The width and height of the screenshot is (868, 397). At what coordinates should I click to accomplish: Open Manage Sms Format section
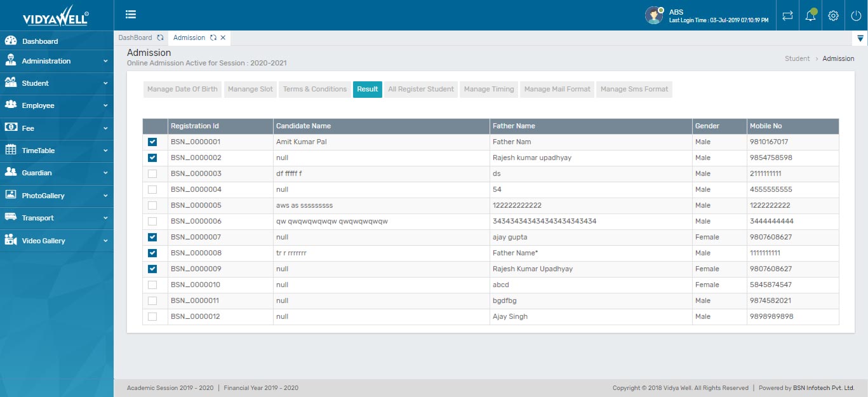tap(634, 89)
